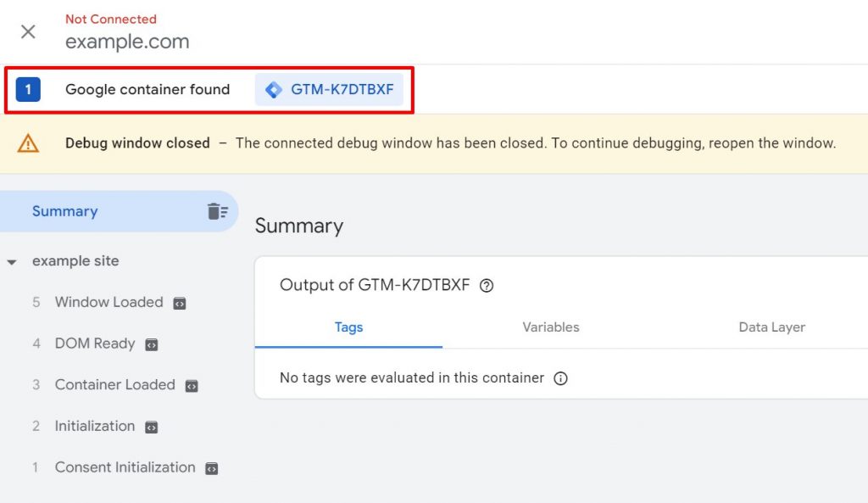This screenshot has height=503, width=868.
Task: Click the help icon next to Output of GTM-K7DTBXF
Action: point(487,286)
